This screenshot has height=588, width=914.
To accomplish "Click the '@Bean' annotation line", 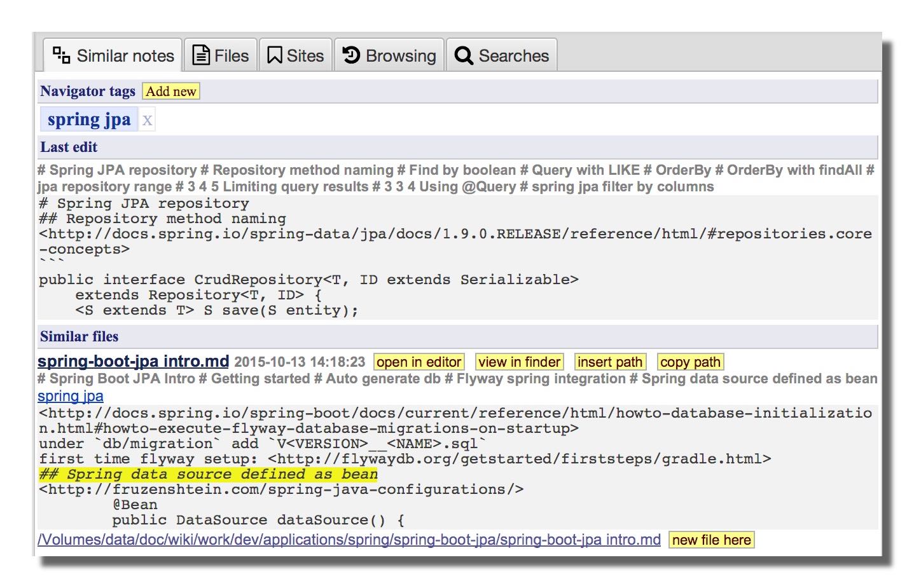I will [x=135, y=505].
